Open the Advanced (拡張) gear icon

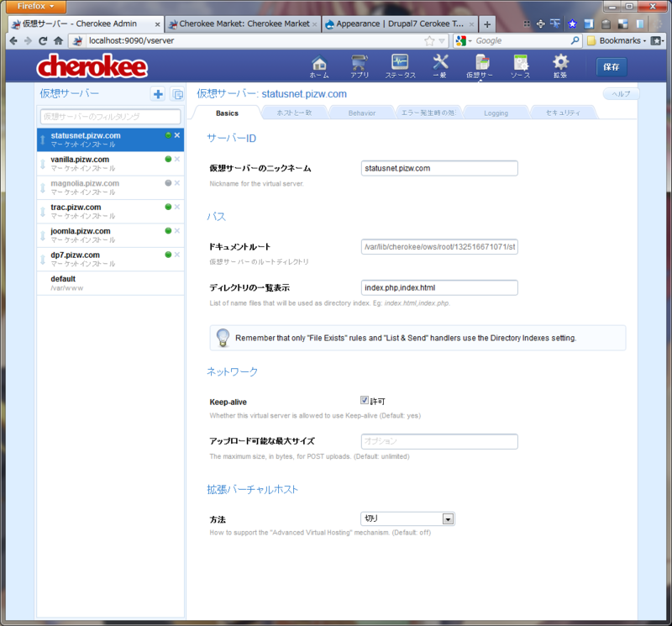pyautogui.click(x=560, y=66)
